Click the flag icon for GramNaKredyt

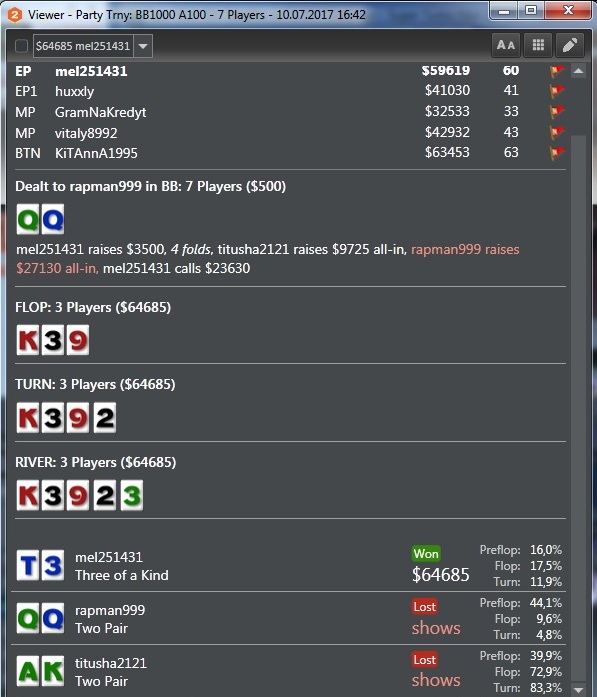(x=557, y=112)
